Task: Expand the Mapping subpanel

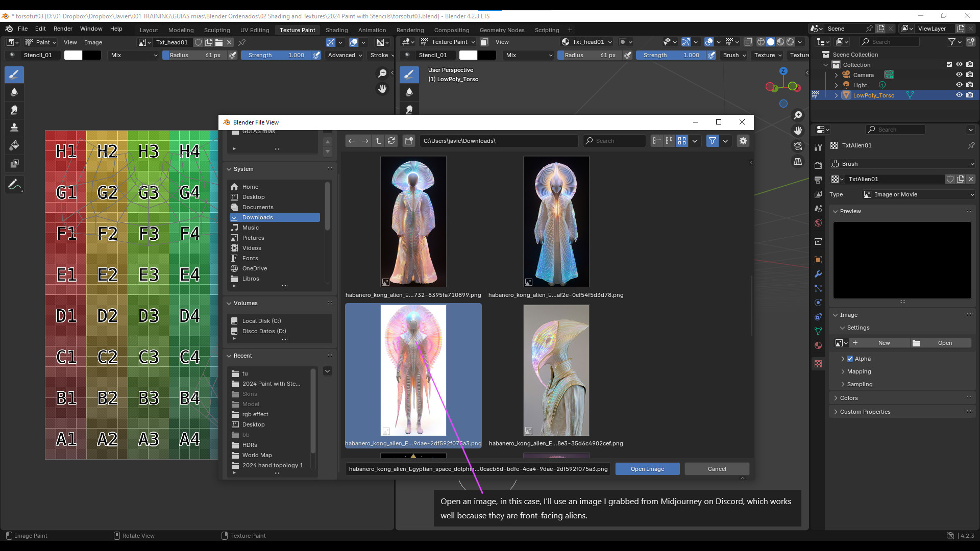Action: click(859, 371)
